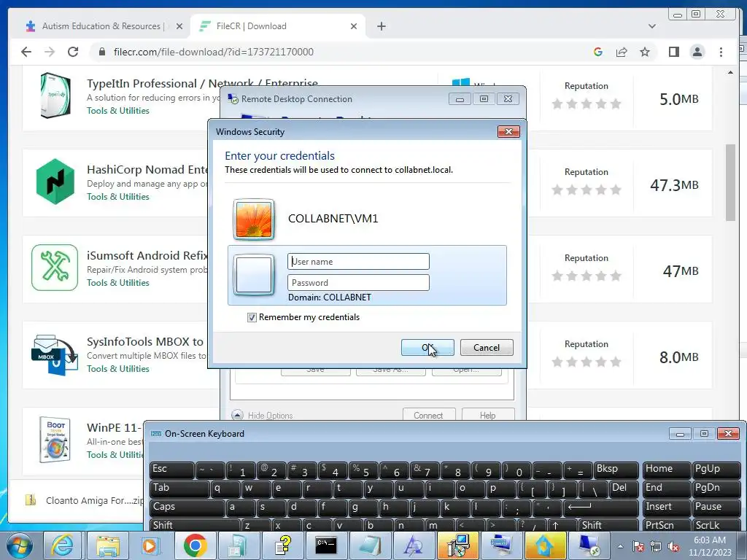Open Chrome three-dot menu
Viewport: 747px width, 560px height.
pyautogui.click(x=721, y=52)
